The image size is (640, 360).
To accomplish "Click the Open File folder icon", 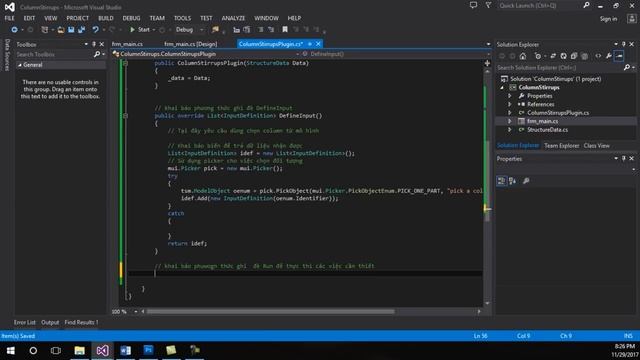I will click(60, 30).
